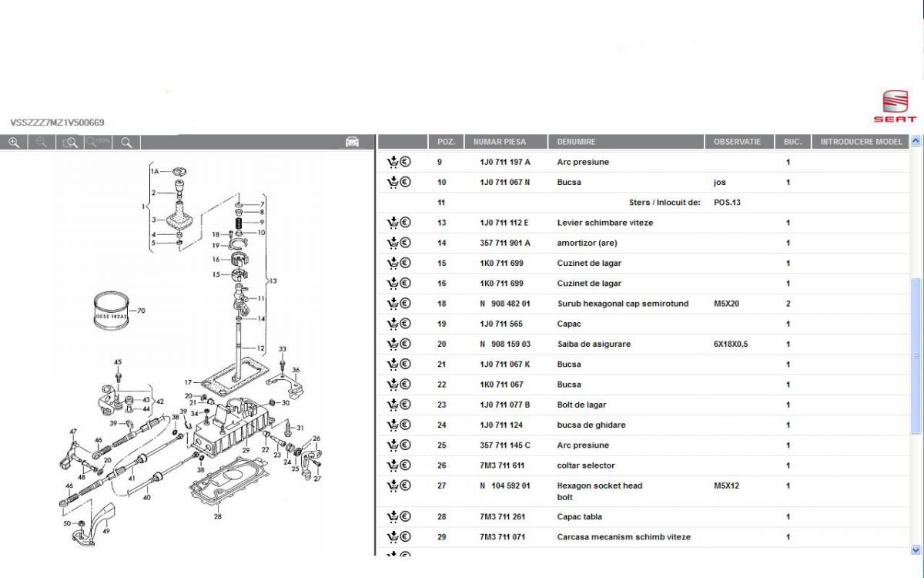Show price for Levier schimbare viteze
The image size is (924, 578).
pos(406,223)
